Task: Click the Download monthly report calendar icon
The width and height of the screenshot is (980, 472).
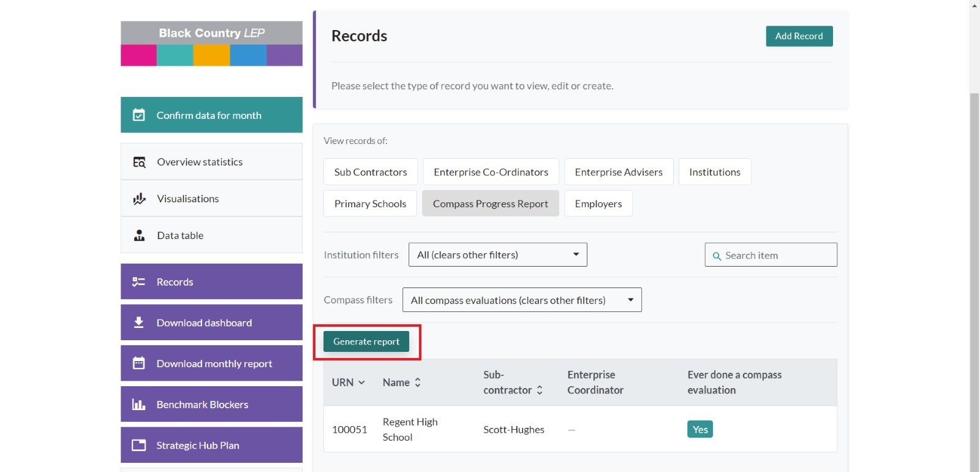Action: point(139,364)
